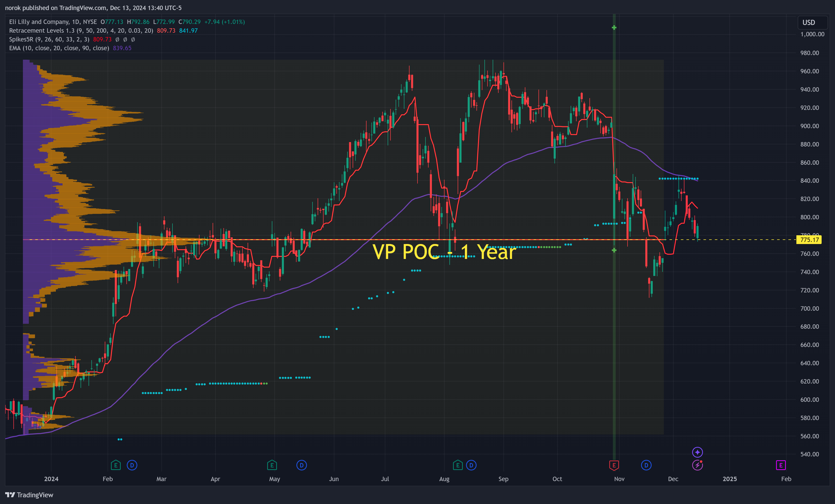This screenshot has width=835, height=504.
Task: Click the Oct time axis label
Action: (x=557, y=479)
